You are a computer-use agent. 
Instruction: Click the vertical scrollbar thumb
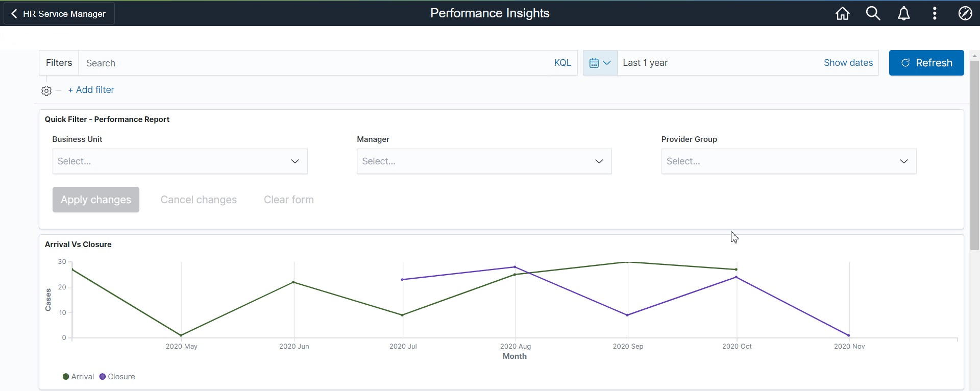pos(974,155)
